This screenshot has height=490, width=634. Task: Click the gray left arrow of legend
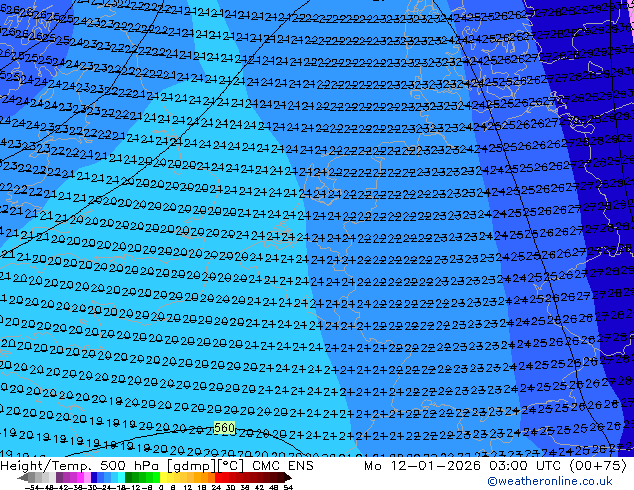click(x=23, y=477)
